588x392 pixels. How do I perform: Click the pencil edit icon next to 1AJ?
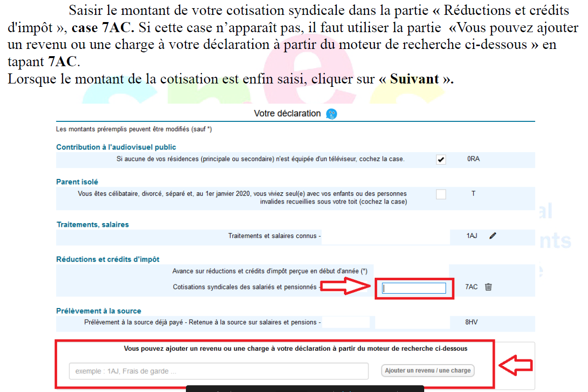(492, 236)
